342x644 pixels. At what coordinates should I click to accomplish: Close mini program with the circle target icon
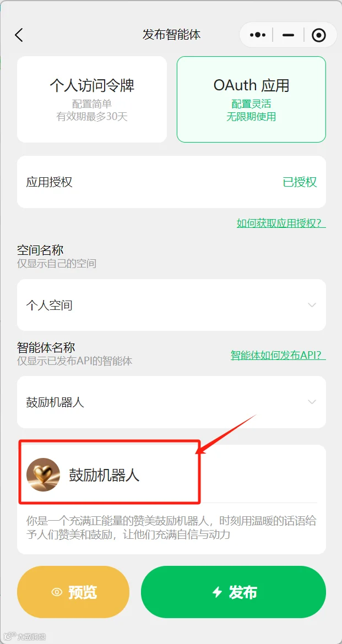tap(319, 35)
